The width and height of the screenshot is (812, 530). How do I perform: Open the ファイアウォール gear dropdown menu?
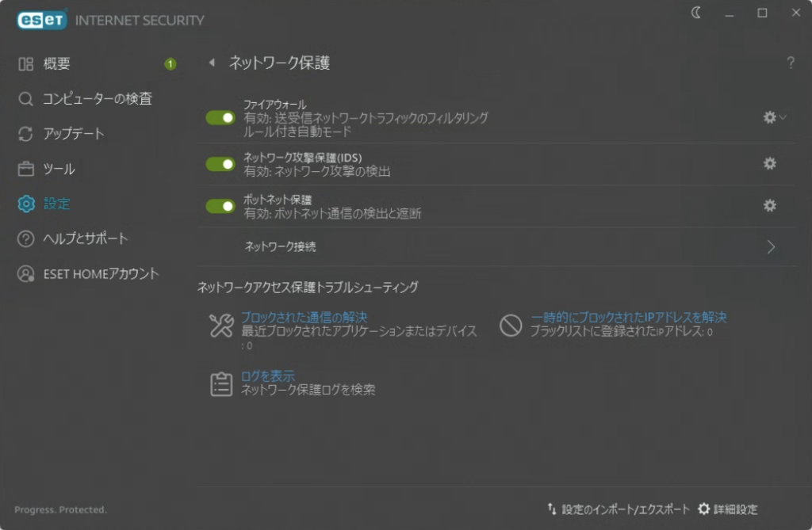774,117
